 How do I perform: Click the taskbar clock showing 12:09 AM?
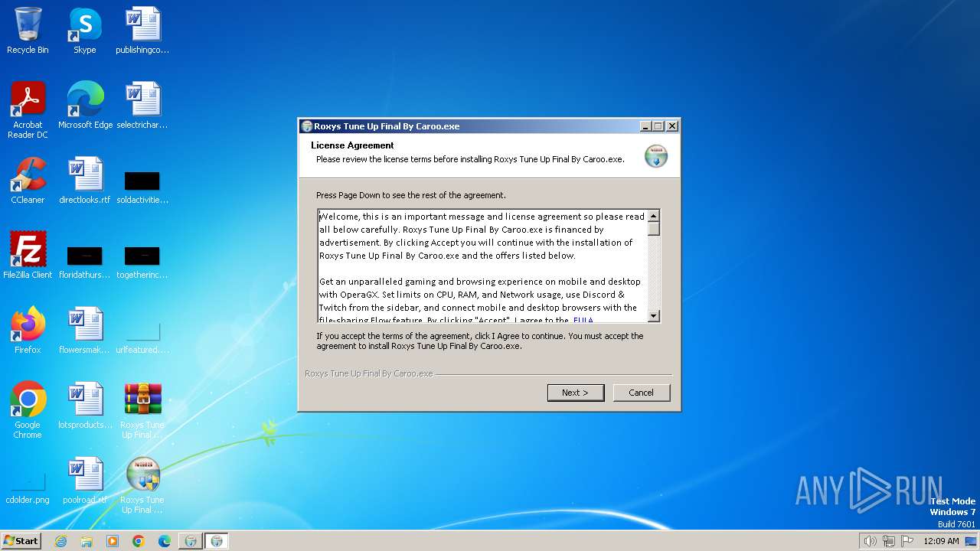(941, 541)
